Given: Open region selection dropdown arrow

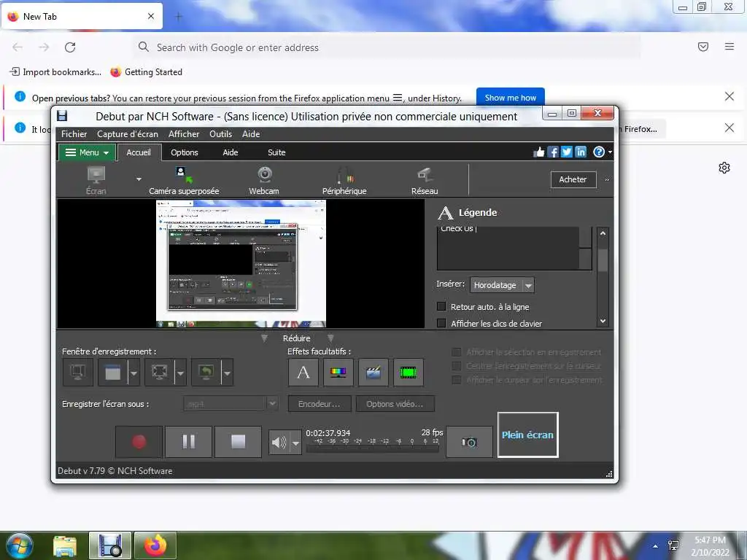Looking at the screenshot, I should (x=181, y=372).
